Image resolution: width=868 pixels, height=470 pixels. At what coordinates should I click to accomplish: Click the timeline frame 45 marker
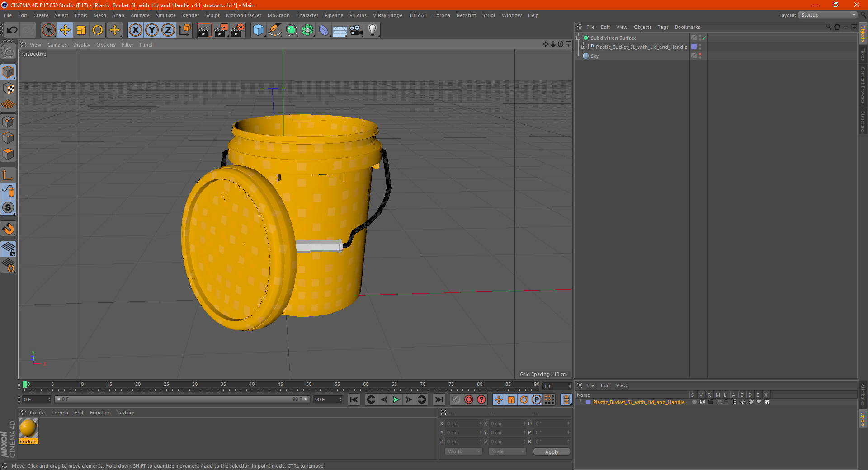tap(280, 385)
